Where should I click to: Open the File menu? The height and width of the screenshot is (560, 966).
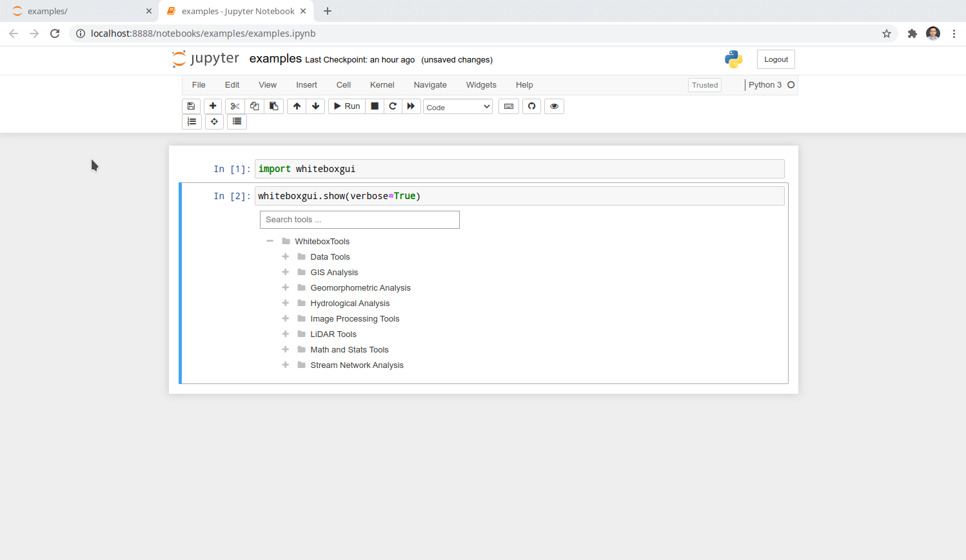tap(199, 85)
